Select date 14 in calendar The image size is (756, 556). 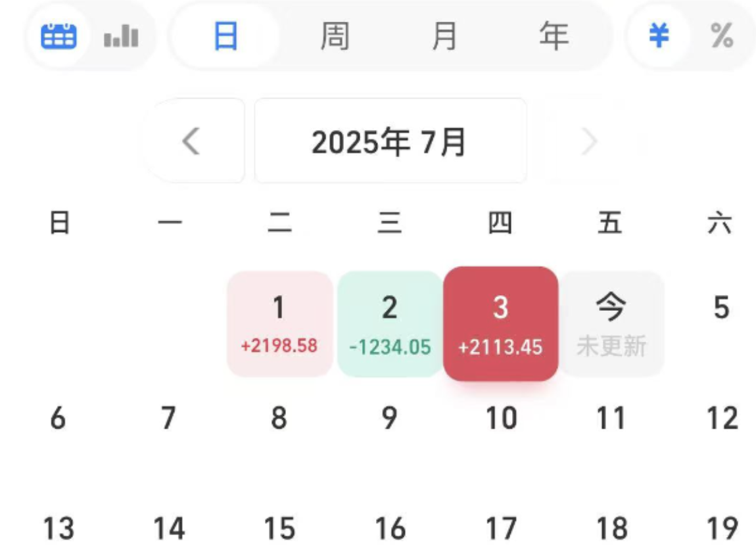coord(169,528)
